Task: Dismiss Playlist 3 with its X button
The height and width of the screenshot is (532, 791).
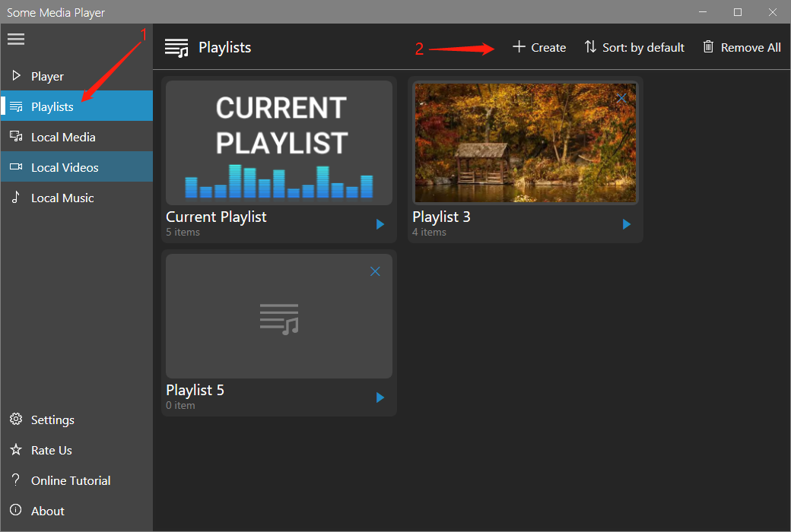Action: [621, 98]
